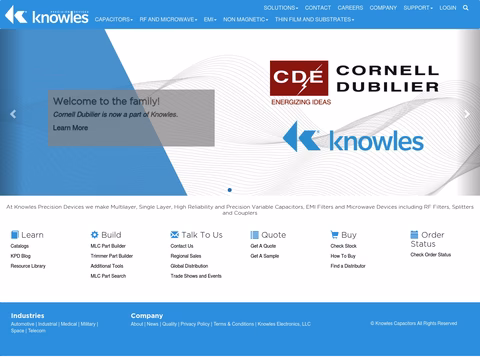Open the MLC Part Builder link
Screen dimensions: 480x360
click(108, 246)
